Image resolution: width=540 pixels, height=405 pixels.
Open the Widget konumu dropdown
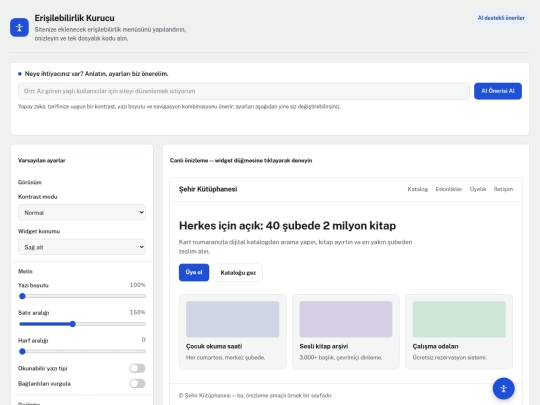pos(82,247)
